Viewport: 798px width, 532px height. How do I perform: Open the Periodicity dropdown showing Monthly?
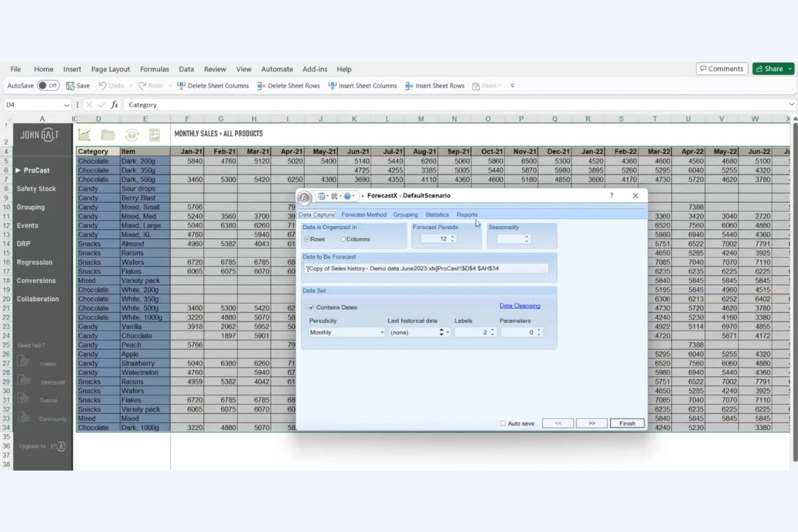[381, 333]
